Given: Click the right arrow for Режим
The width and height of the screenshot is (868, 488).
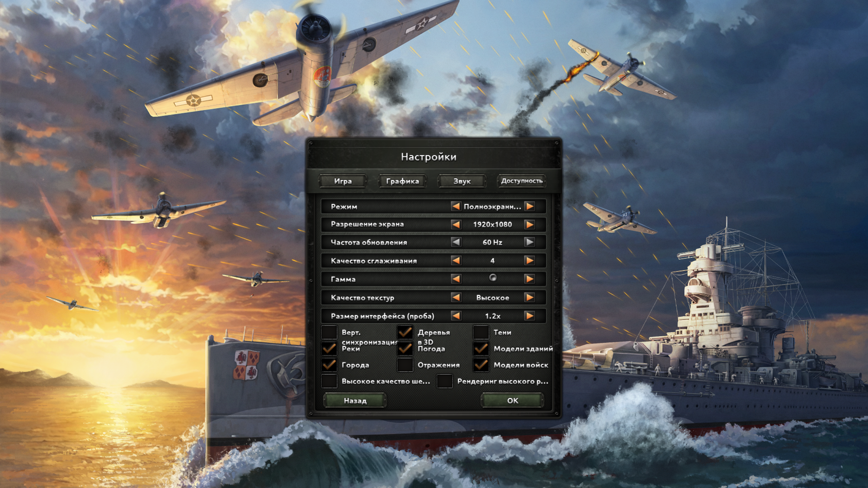Looking at the screenshot, I should (529, 206).
